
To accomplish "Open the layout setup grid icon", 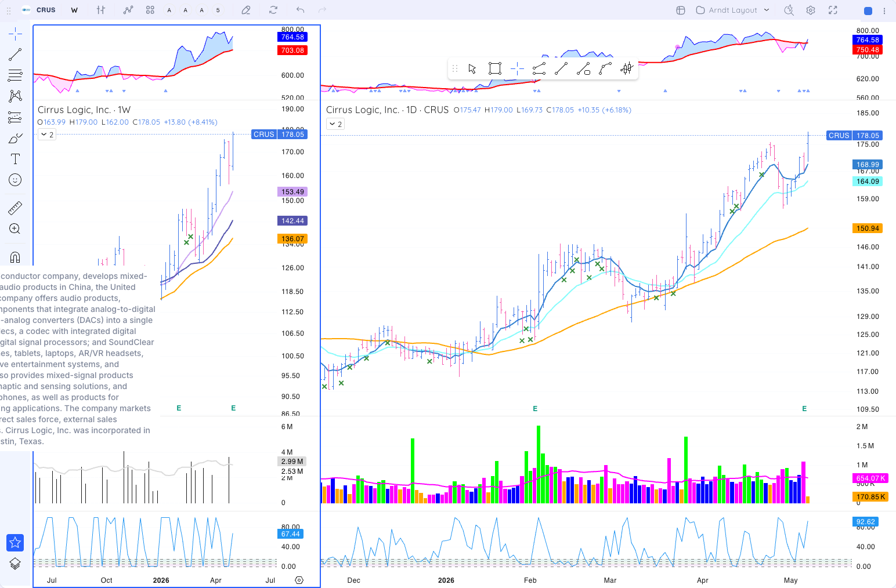I will [681, 10].
